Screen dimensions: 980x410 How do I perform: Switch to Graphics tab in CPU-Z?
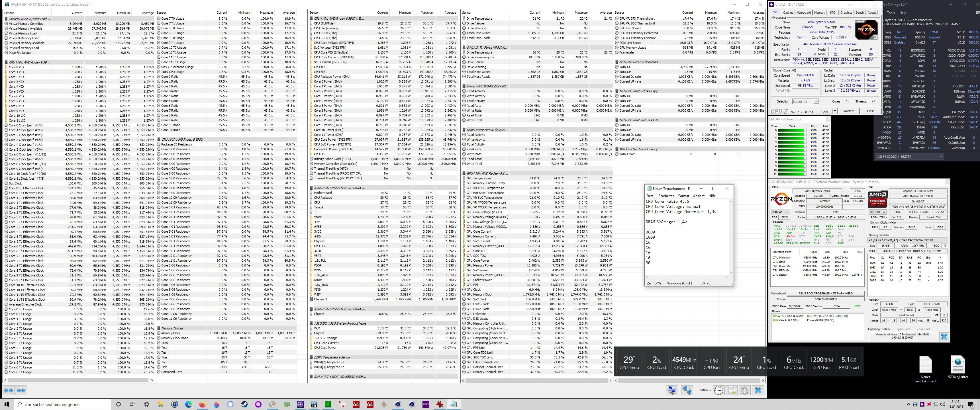[x=846, y=13]
